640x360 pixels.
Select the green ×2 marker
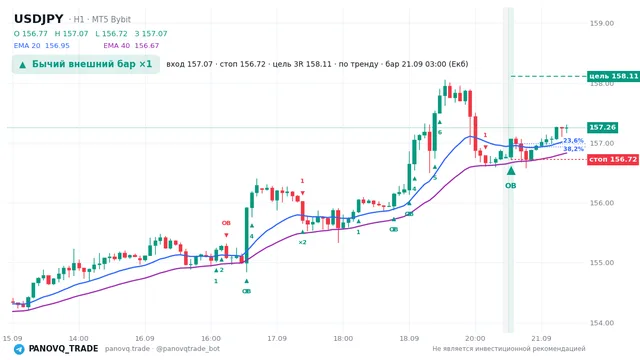(x=302, y=242)
